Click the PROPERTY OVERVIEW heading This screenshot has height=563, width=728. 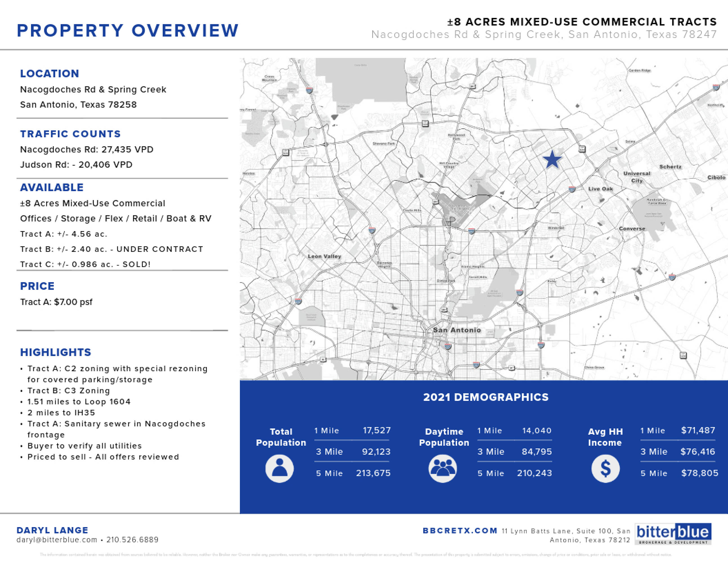[128, 31]
